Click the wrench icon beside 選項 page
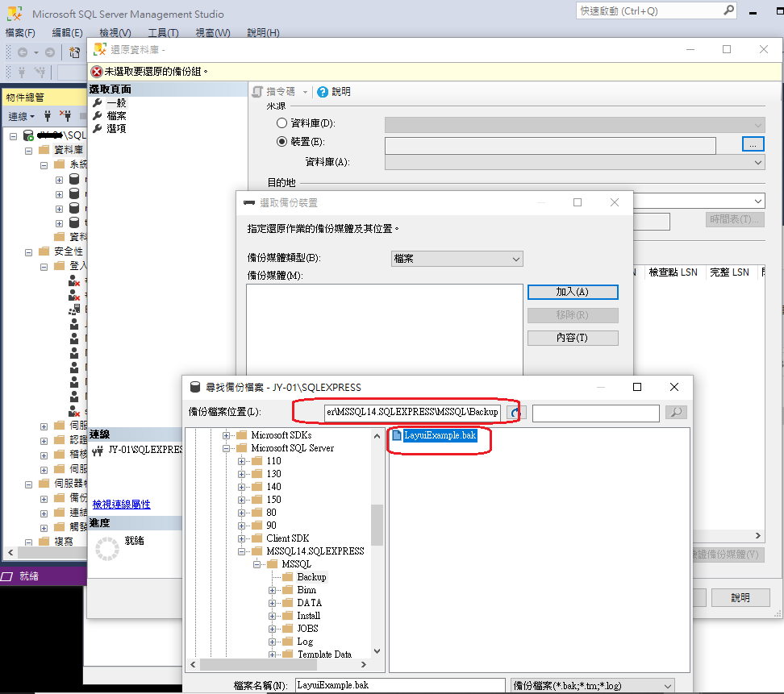 (98, 128)
